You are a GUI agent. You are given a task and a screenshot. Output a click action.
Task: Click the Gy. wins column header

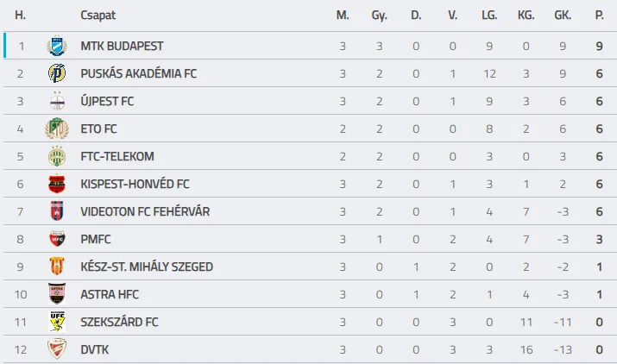point(380,16)
